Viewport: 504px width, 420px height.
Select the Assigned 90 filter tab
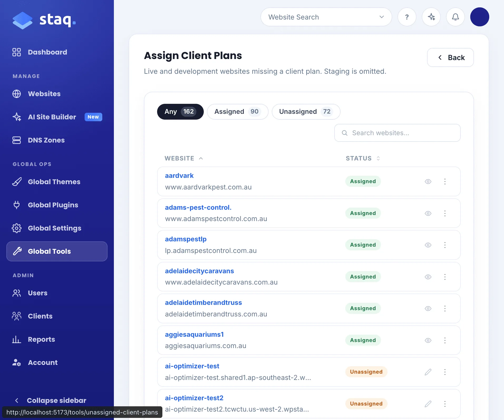[238, 112]
